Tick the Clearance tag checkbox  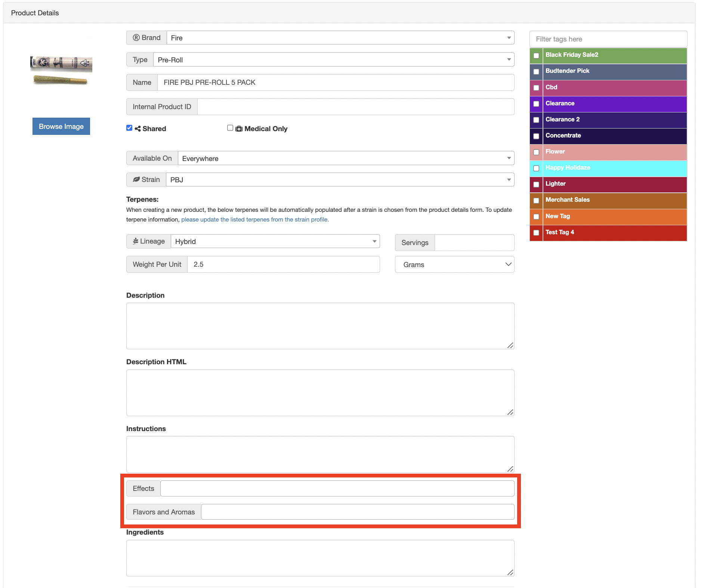tap(536, 104)
